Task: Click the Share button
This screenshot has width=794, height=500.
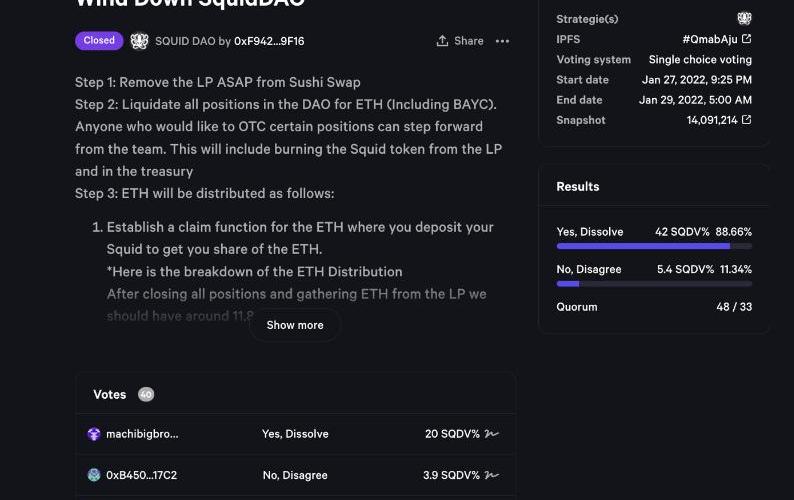Action: [460, 41]
